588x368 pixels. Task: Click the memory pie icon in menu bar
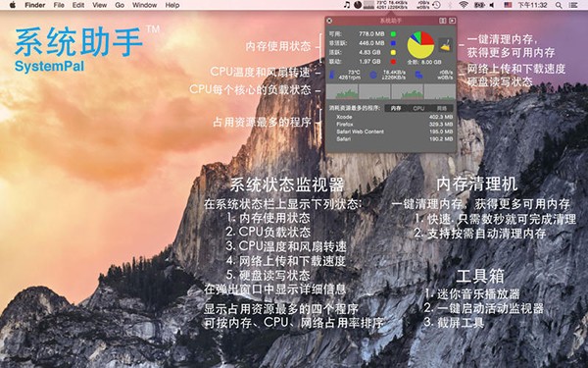pos(358,5)
